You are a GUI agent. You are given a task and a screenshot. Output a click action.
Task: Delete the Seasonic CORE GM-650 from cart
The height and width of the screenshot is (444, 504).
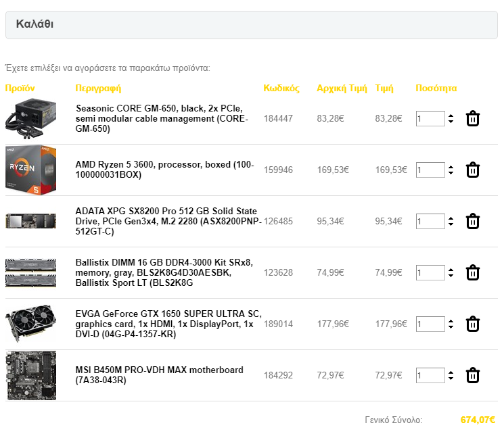coord(472,118)
